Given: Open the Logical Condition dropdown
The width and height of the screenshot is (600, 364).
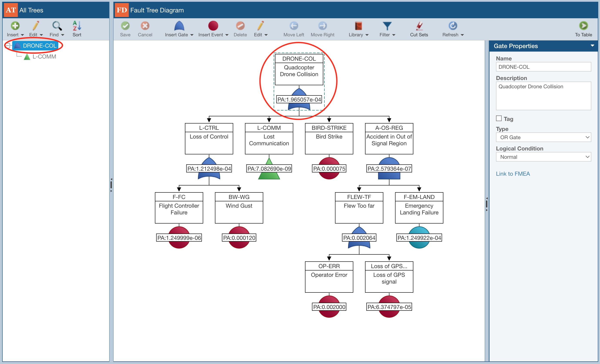Looking at the screenshot, I should (543, 157).
